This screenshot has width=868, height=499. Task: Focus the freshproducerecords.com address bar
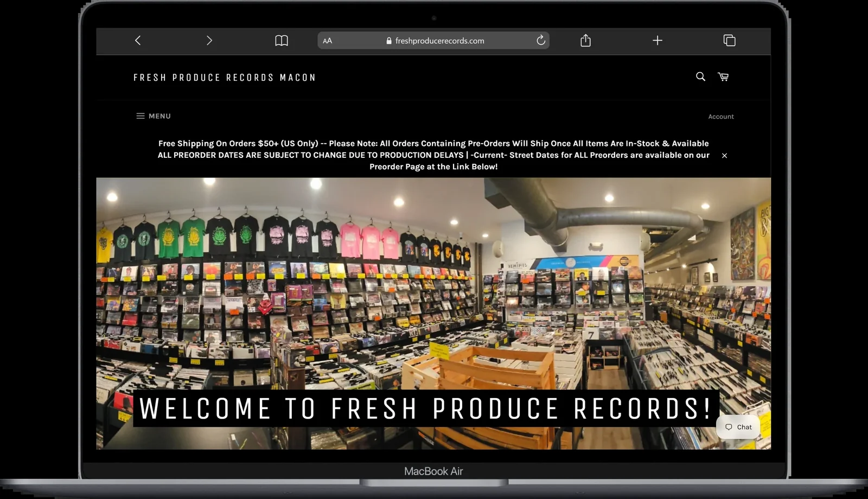[x=433, y=41]
